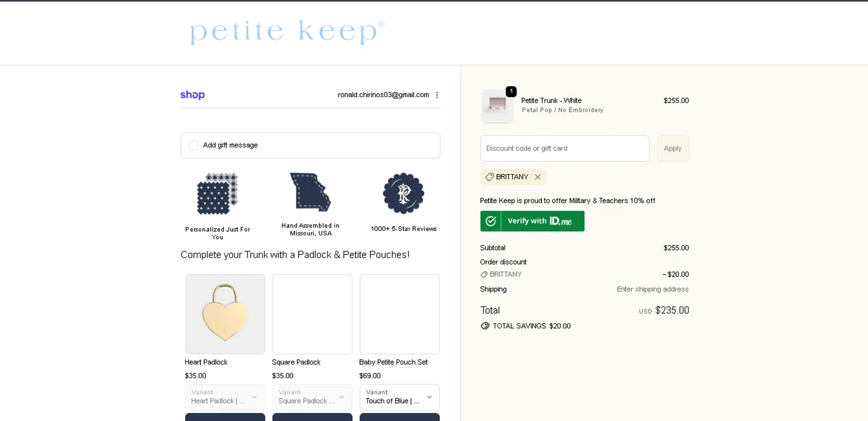The width and height of the screenshot is (868, 421).
Task: Click the Personalized Just For You caption
Action: pyautogui.click(x=218, y=233)
